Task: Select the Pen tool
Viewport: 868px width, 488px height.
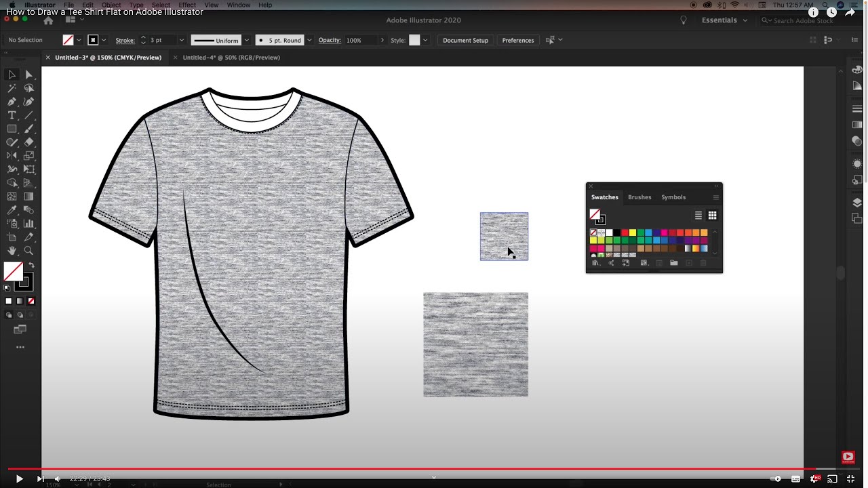Action: tap(12, 102)
